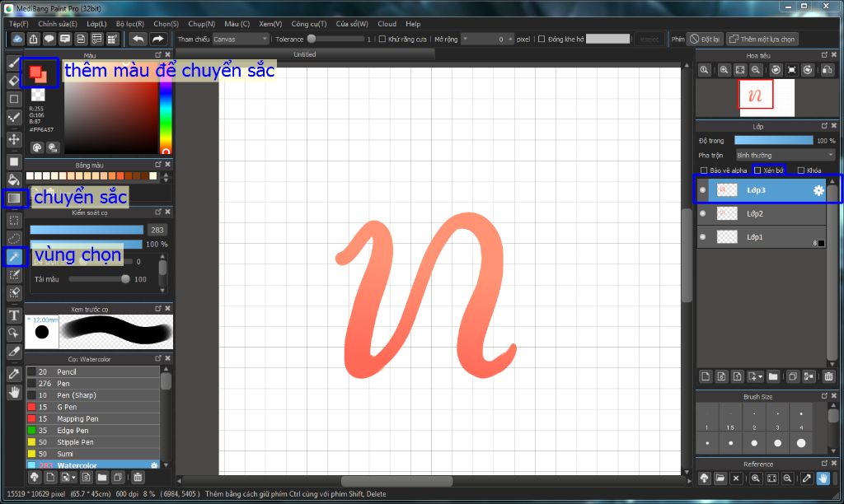Click the Thêm một lựa chọn button

[x=762, y=40]
